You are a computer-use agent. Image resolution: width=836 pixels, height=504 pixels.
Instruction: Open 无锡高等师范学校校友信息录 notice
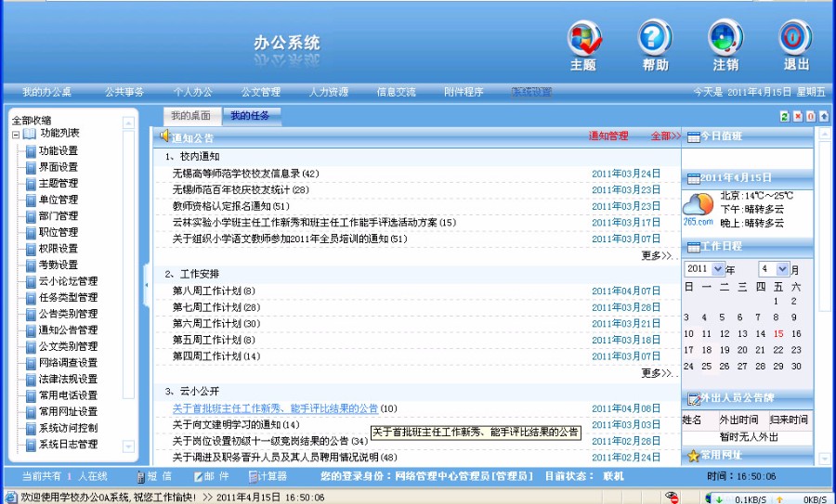(245, 174)
